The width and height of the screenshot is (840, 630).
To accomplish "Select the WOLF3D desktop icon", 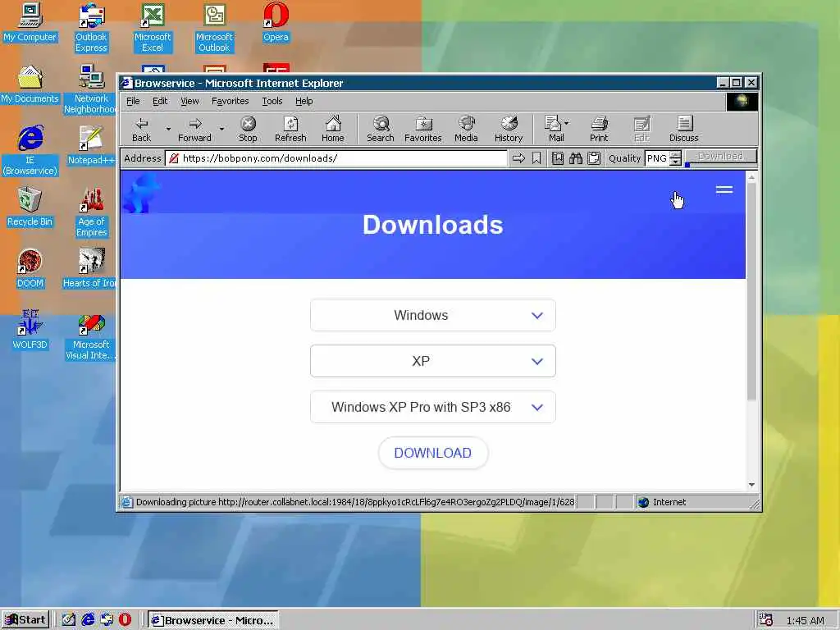I will coord(30,330).
